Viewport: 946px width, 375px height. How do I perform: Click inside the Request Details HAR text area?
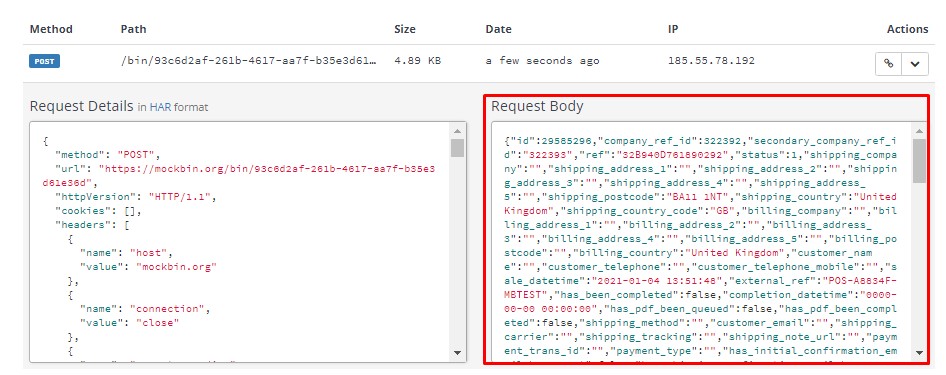coord(240,242)
